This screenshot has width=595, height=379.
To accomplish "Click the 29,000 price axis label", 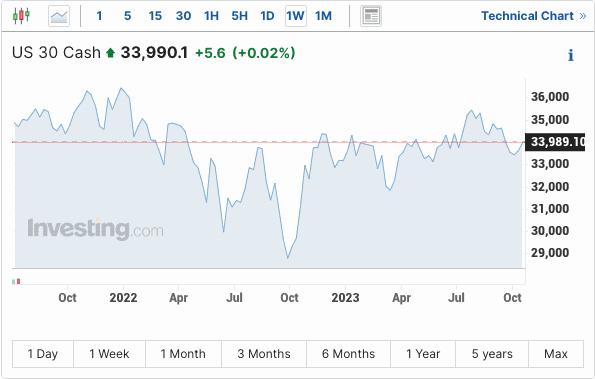I will [x=550, y=253].
